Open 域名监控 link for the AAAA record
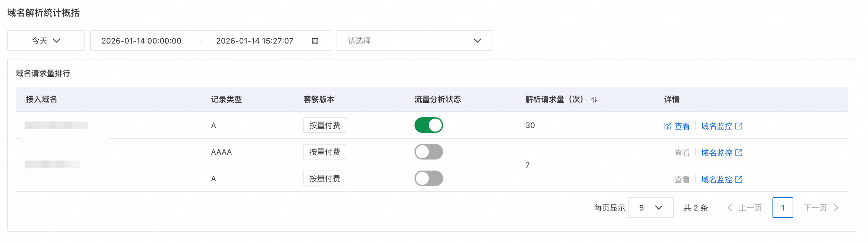 tap(716, 153)
